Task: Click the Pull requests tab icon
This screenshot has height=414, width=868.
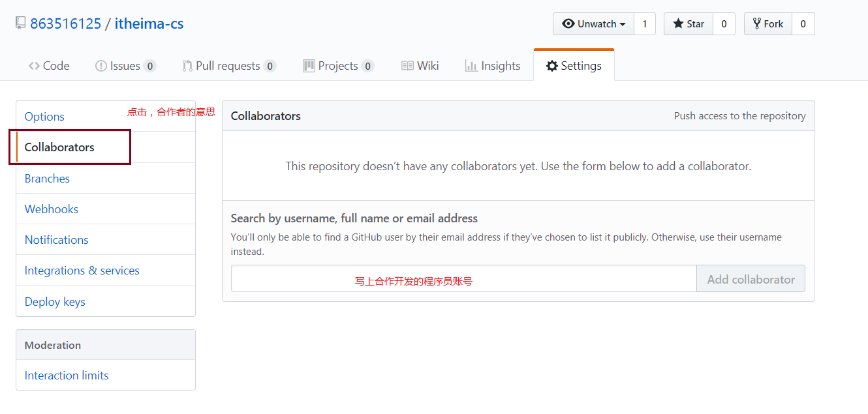Action: coord(187,66)
